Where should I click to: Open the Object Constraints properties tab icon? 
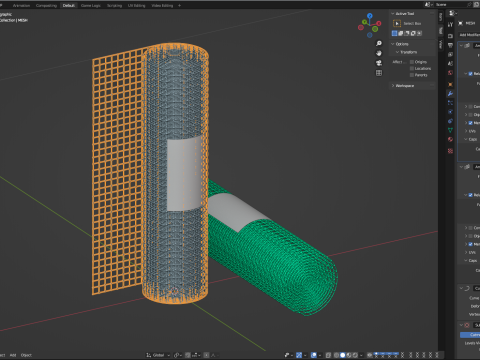pyautogui.click(x=450, y=121)
